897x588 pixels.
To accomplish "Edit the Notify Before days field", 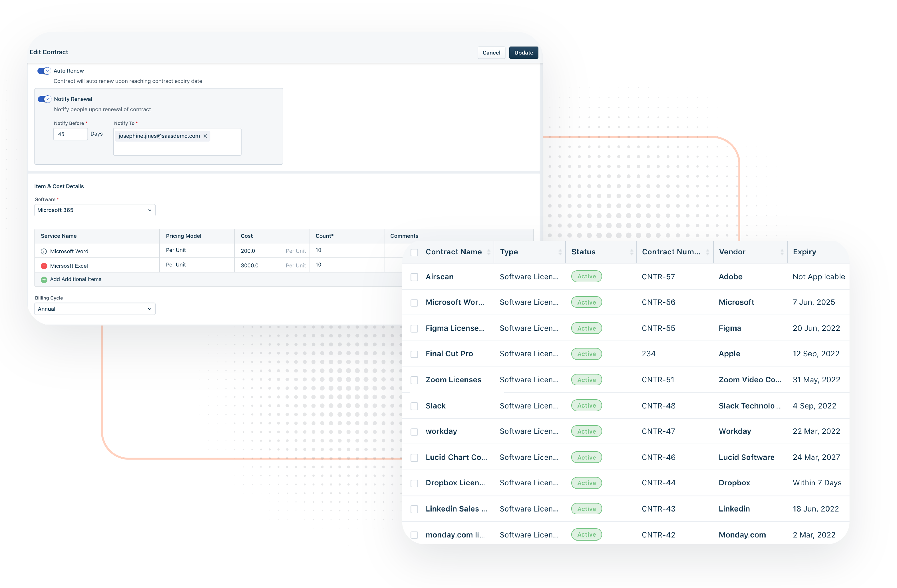I will pyautogui.click(x=70, y=134).
